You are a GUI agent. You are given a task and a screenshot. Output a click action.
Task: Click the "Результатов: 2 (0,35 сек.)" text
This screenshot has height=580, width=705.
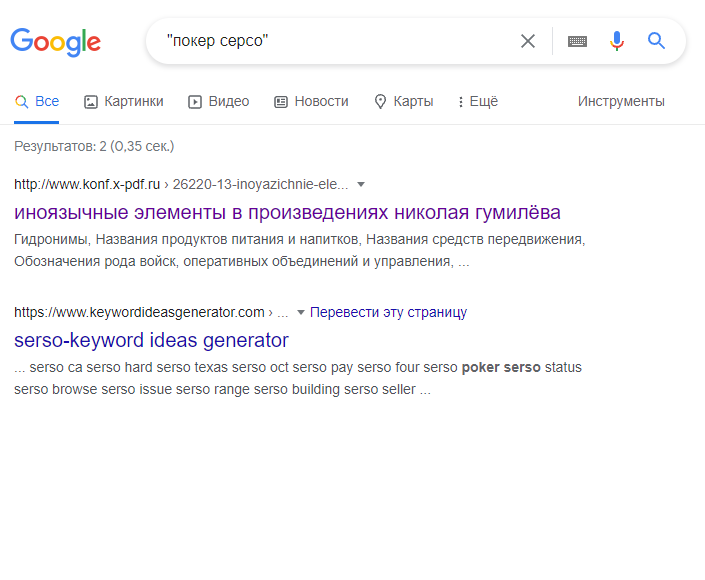click(94, 147)
